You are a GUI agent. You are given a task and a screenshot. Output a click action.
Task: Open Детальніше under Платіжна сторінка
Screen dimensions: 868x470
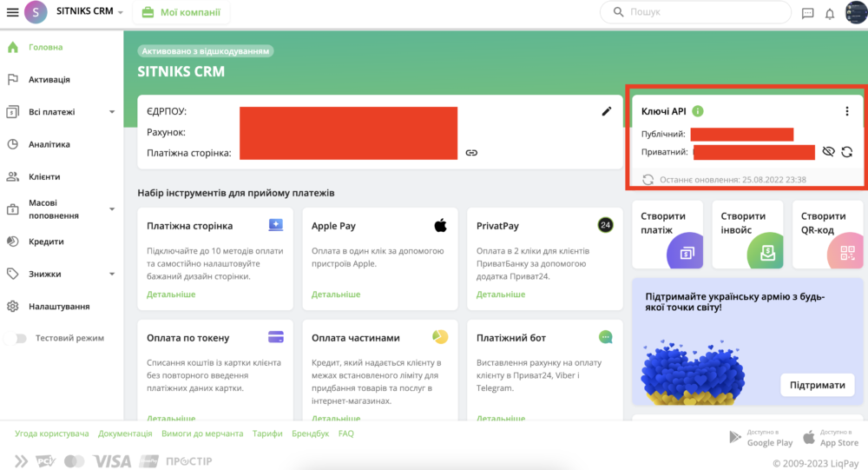pyautogui.click(x=171, y=295)
